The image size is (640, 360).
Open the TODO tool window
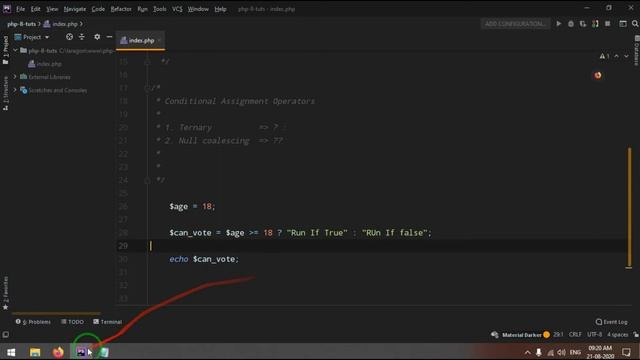click(x=72, y=322)
